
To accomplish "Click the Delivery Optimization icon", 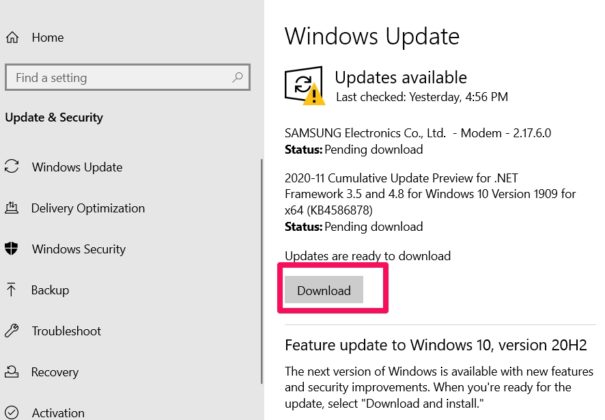I will (11, 208).
